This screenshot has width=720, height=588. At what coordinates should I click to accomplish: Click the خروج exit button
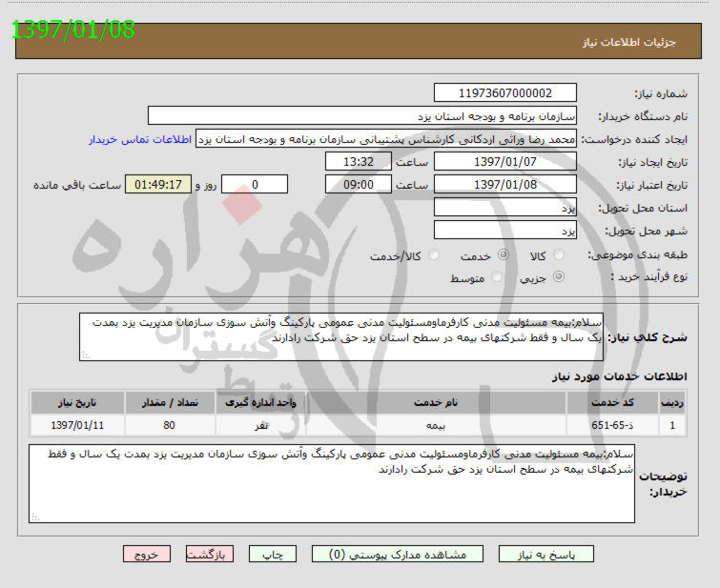click(147, 554)
